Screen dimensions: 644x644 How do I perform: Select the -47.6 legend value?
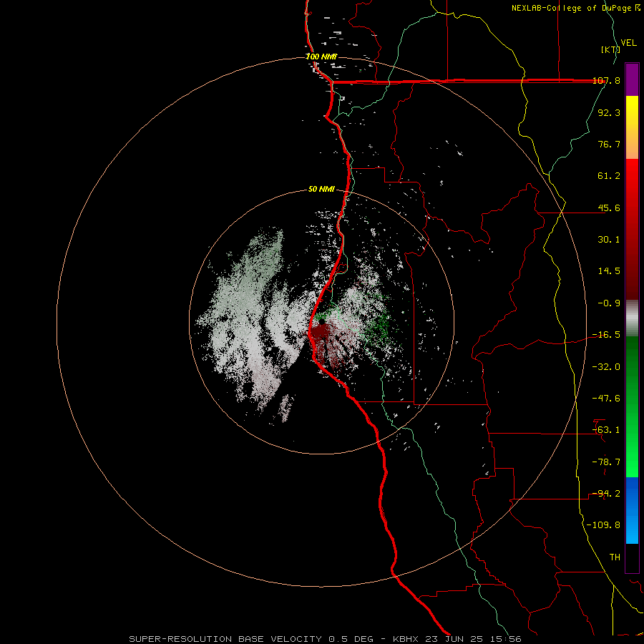click(606, 399)
